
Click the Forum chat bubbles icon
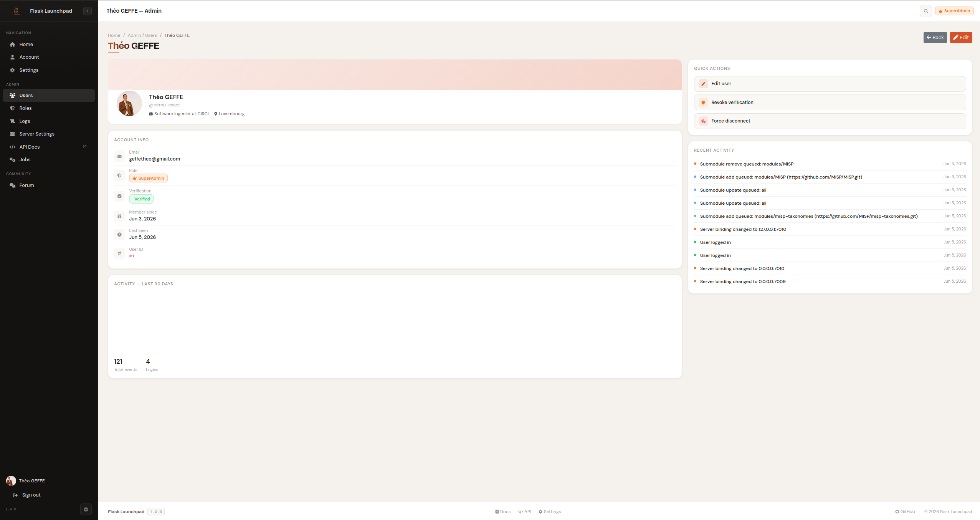pos(12,185)
